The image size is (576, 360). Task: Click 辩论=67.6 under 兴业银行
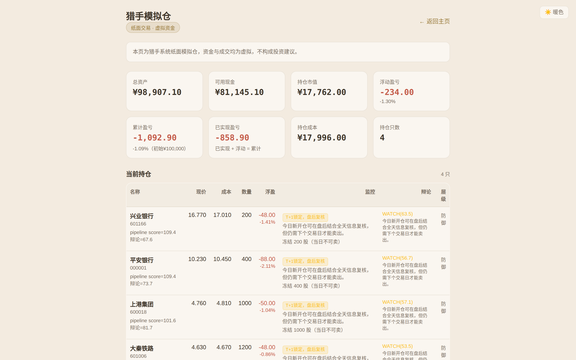tap(141, 240)
